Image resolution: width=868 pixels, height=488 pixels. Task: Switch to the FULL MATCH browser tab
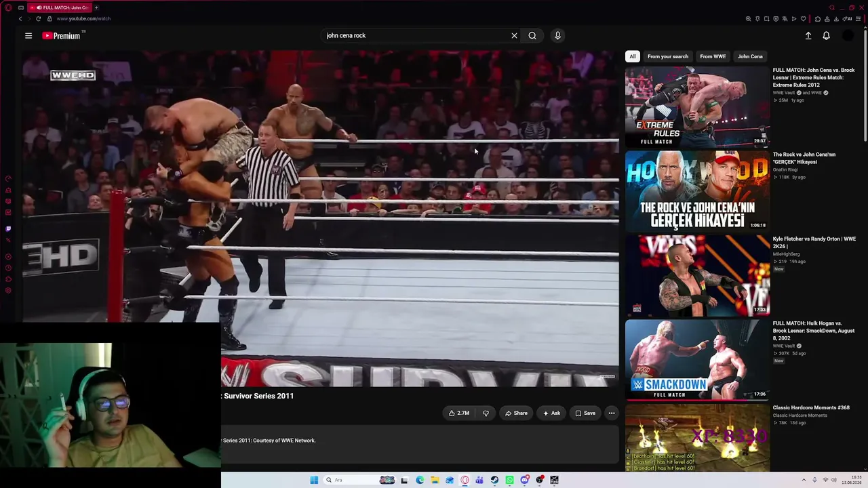click(60, 7)
